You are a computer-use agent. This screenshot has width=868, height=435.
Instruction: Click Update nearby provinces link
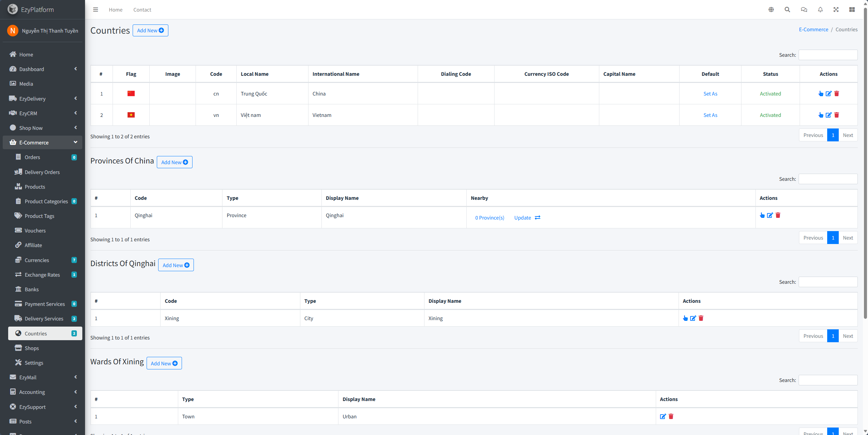[527, 217]
